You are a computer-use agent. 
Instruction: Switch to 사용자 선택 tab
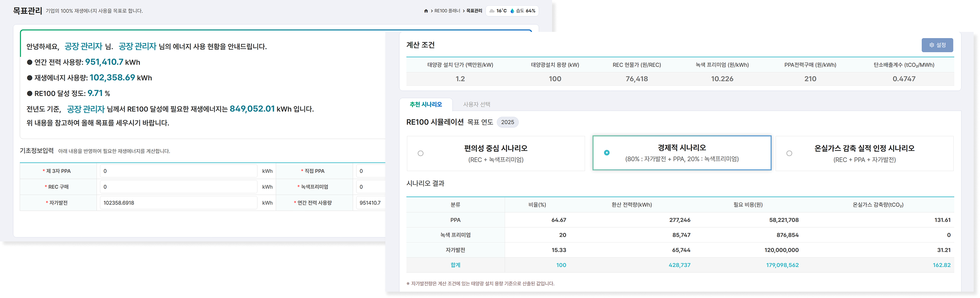(x=476, y=104)
